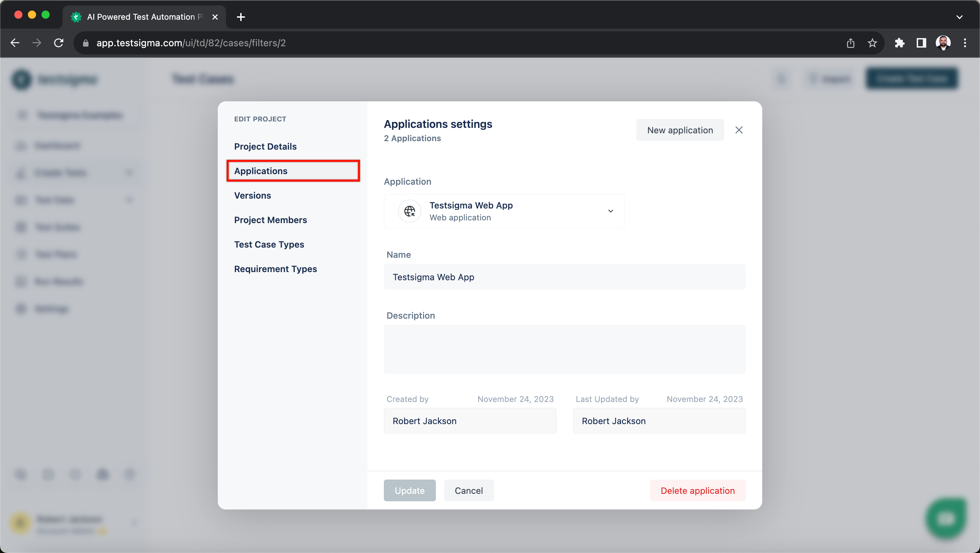Click the Settings navigation icon
980x553 pixels.
[x=21, y=308]
